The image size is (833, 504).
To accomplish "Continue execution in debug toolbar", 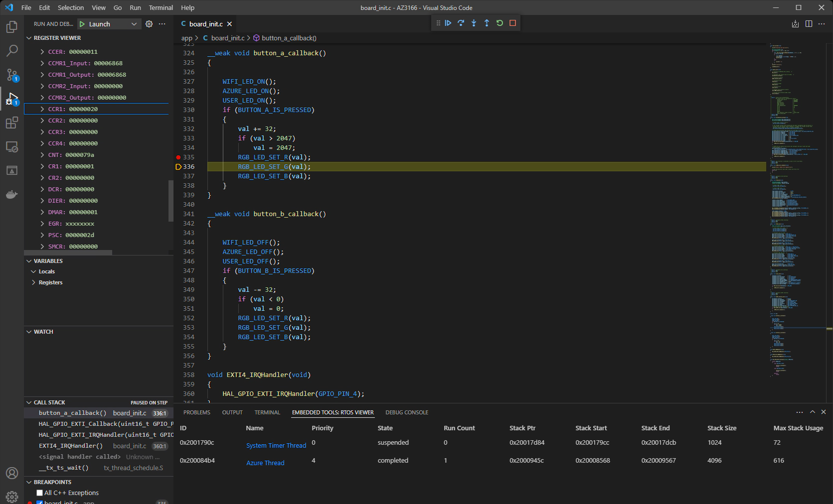I will tap(448, 23).
